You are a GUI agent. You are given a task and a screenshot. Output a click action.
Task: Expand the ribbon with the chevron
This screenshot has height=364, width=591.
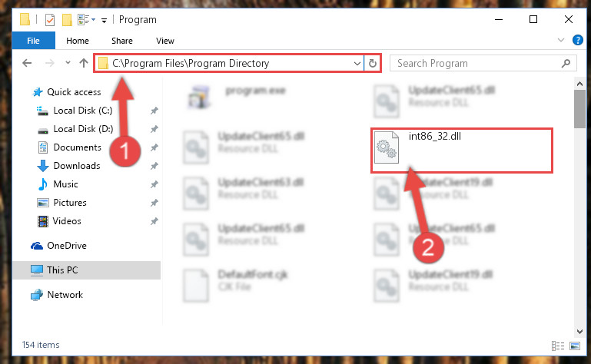coord(561,40)
